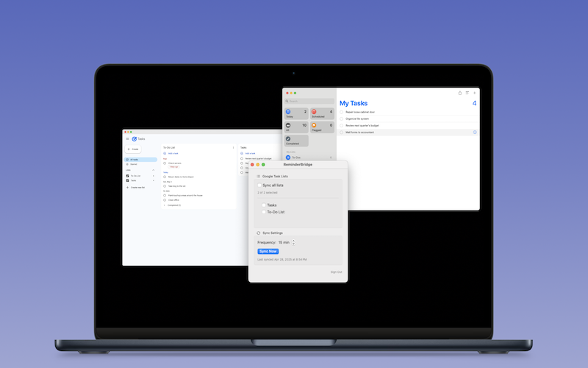
Task: Open the To-Do List three-dot options menu
Action: pos(233,147)
